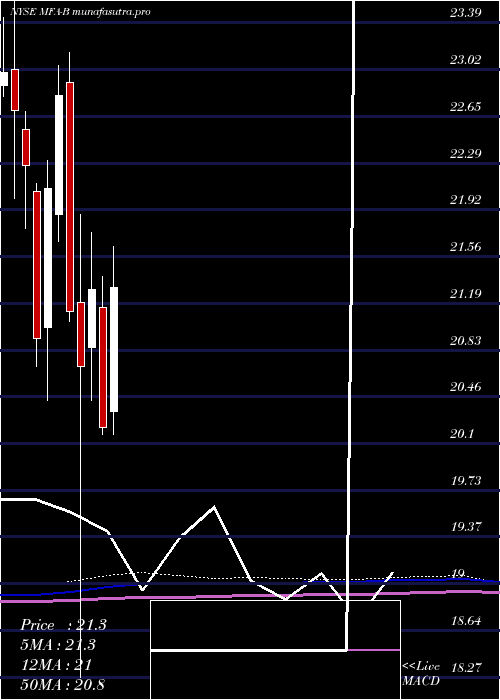Click the 22.65 price axis label
Image resolution: width=500 pixels, height=700 pixels.
465,106
